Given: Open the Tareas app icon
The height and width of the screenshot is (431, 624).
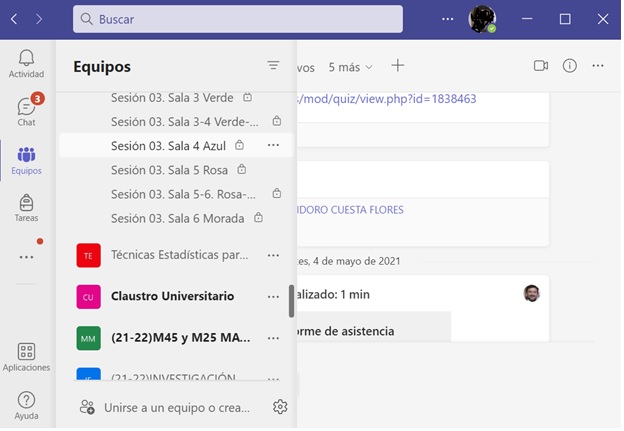Looking at the screenshot, I should point(26,208).
